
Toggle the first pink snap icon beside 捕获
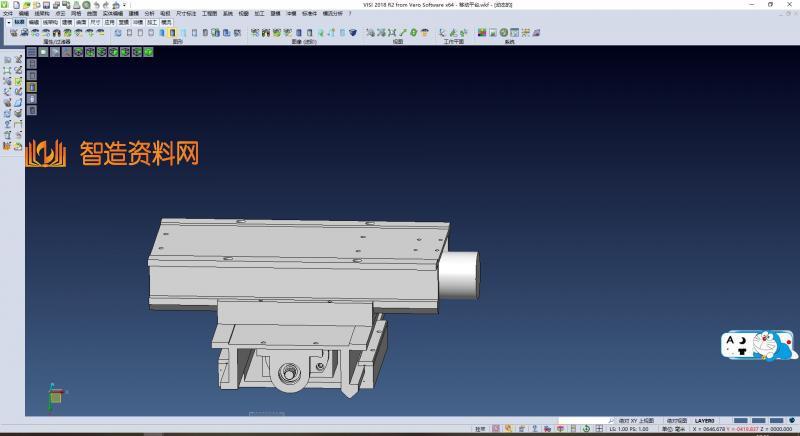click(x=496, y=429)
